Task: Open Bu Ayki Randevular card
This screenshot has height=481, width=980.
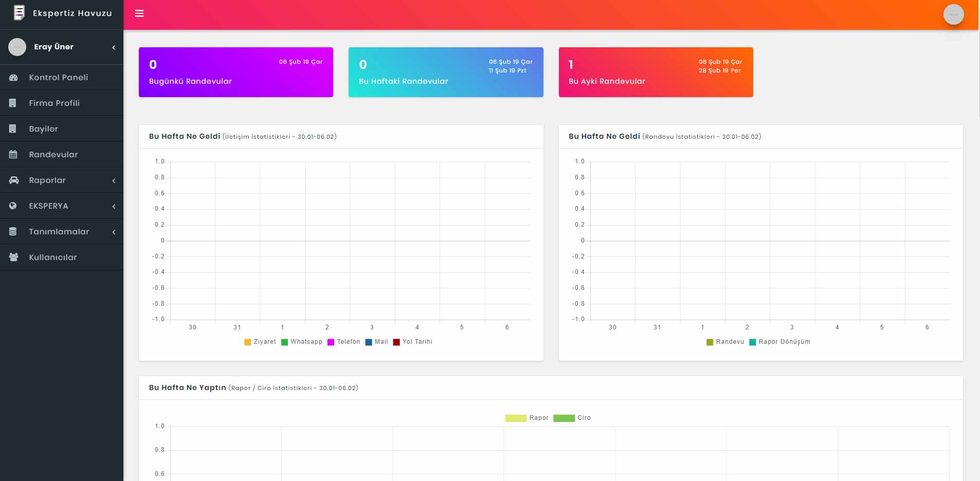Action: pos(656,72)
